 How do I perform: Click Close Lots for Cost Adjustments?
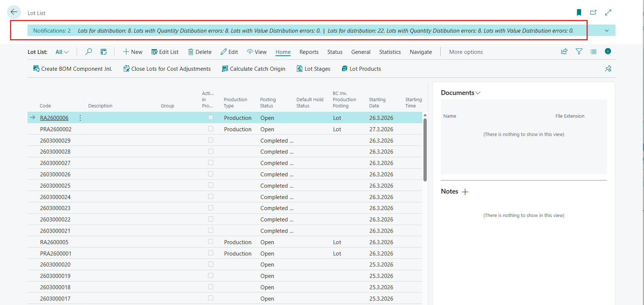point(167,69)
